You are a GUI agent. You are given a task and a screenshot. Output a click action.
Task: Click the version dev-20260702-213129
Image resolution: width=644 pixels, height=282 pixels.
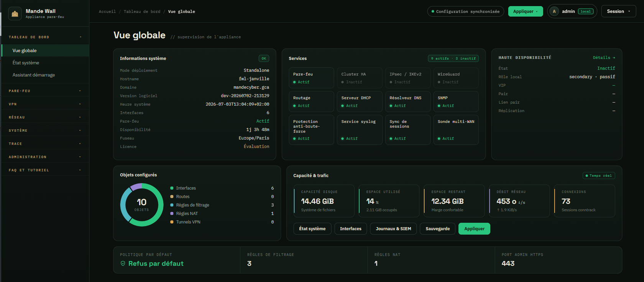pos(245,96)
